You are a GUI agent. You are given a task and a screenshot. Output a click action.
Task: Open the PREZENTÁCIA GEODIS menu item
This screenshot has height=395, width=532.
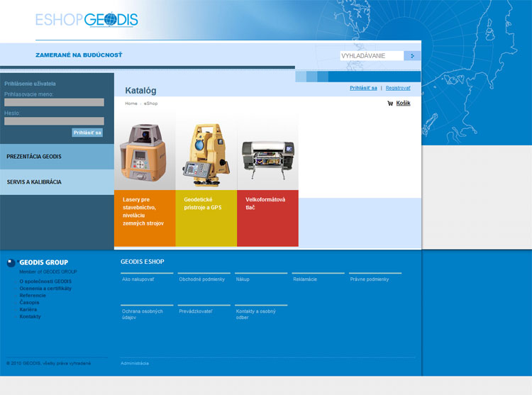coord(57,157)
